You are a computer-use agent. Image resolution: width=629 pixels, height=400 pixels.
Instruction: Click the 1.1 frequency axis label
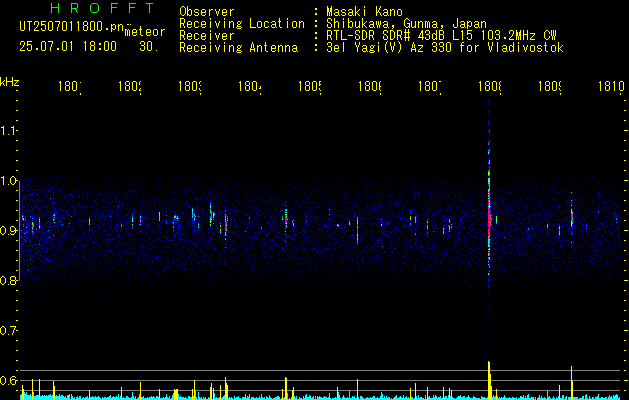(x=8, y=131)
